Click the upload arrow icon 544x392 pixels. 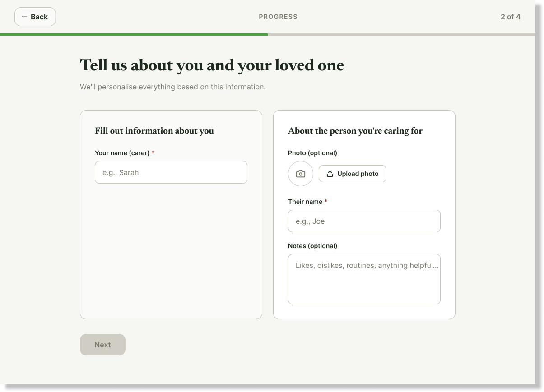point(330,174)
